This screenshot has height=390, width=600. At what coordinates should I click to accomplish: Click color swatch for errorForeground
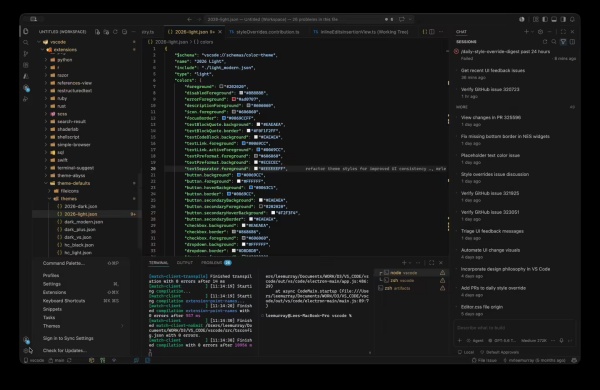233,99
